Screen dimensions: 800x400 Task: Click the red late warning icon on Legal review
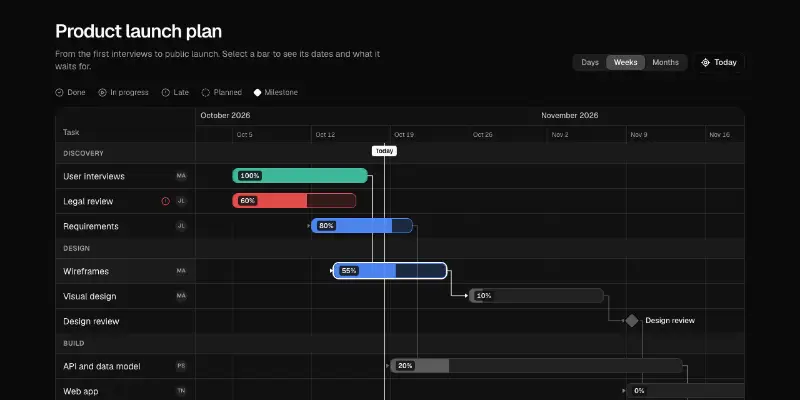[x=165, y=201]
